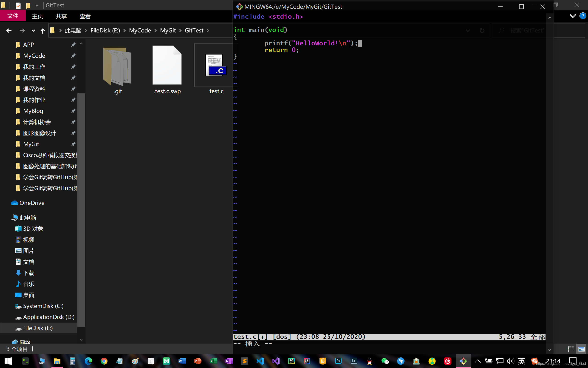Open Visual Studio Code from taskbar
Viewport: 588px width, 368px height.
pyautogui.click(x=260, y=361)
